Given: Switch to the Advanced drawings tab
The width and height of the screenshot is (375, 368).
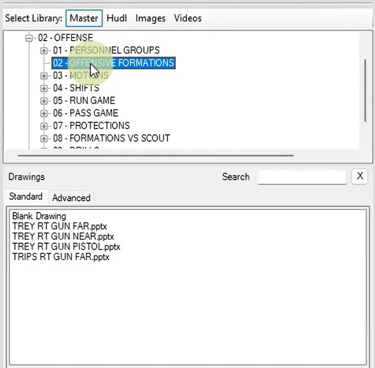Looking at the screenshot, I should coord(71,198).
